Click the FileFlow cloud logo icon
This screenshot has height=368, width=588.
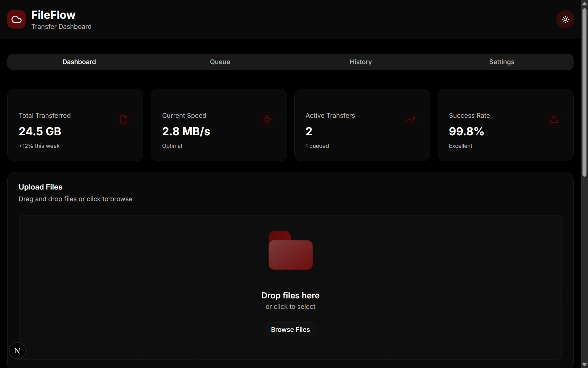click(x=17, y=19)
